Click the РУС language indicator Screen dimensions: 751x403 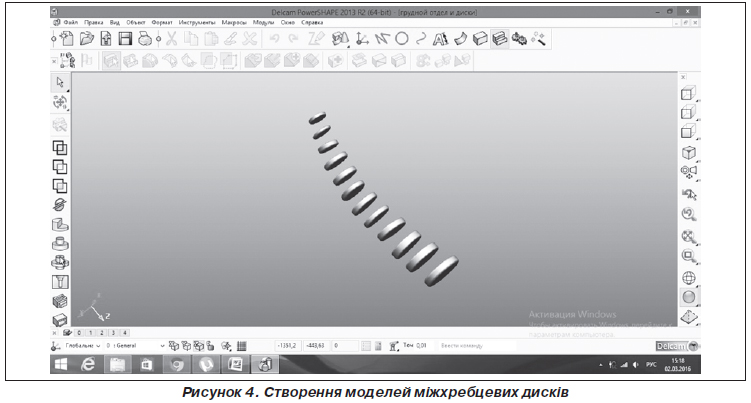(651, 365)
